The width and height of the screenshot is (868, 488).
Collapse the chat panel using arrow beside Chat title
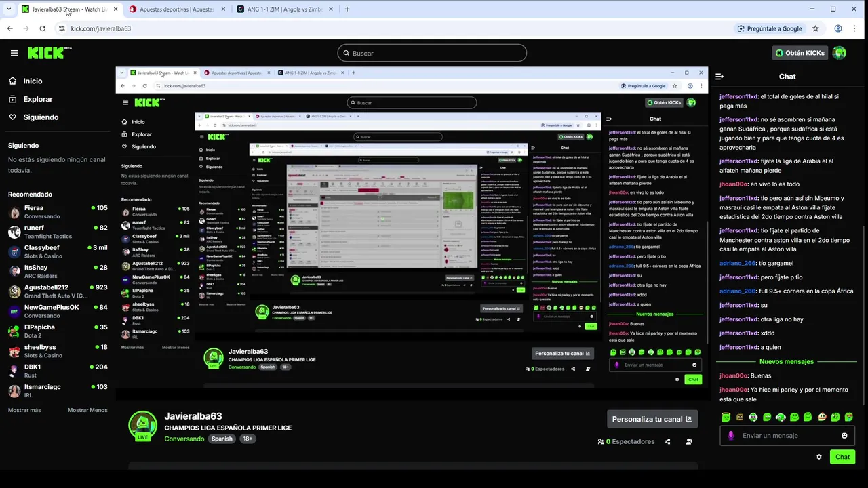(x=719, y=77)
